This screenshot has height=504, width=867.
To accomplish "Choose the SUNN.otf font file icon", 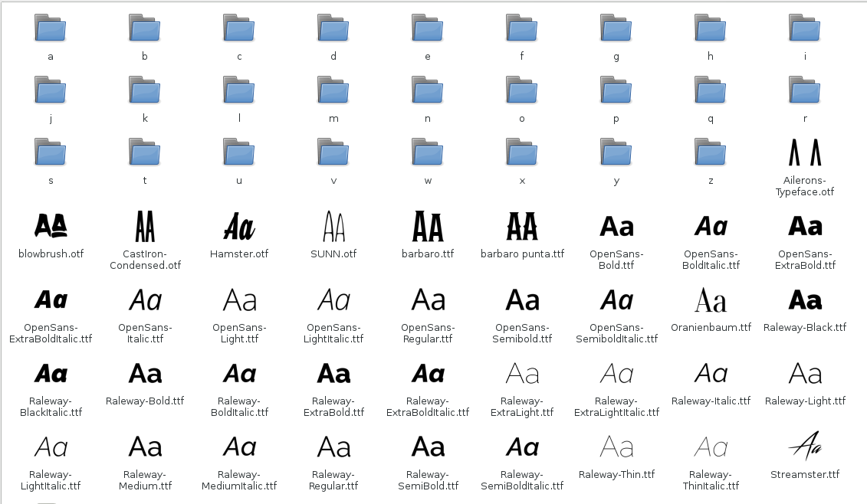I will pyautogui.click(x=333, y=226).
